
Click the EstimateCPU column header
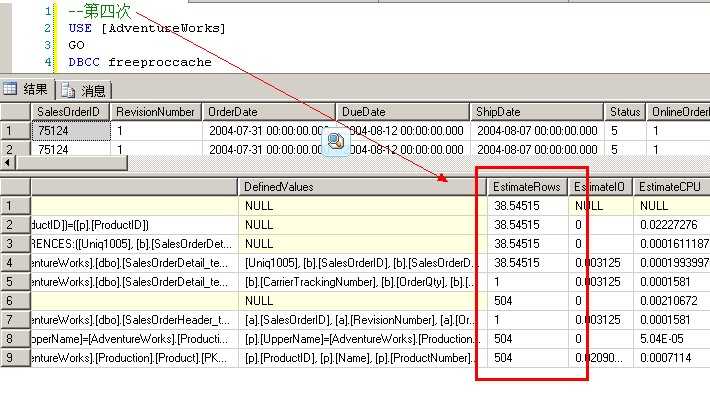(x=672, y=187)
